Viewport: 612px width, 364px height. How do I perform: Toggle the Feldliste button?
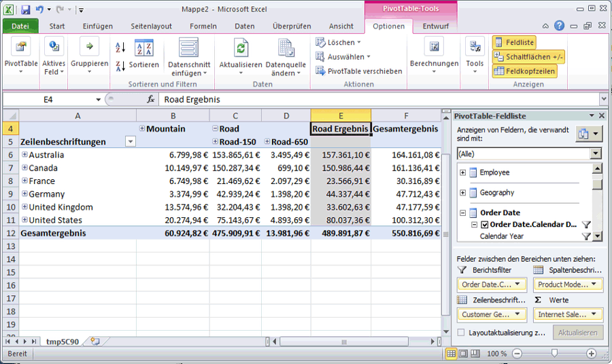tap(514, 42)
